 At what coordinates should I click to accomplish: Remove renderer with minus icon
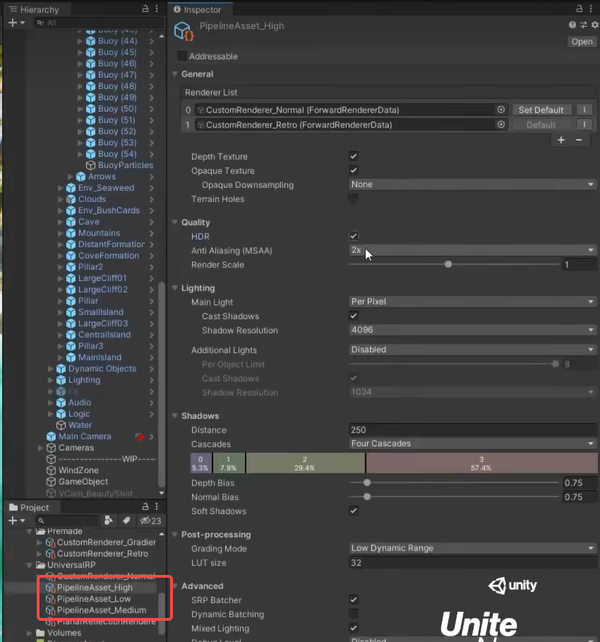pos(579,140)
